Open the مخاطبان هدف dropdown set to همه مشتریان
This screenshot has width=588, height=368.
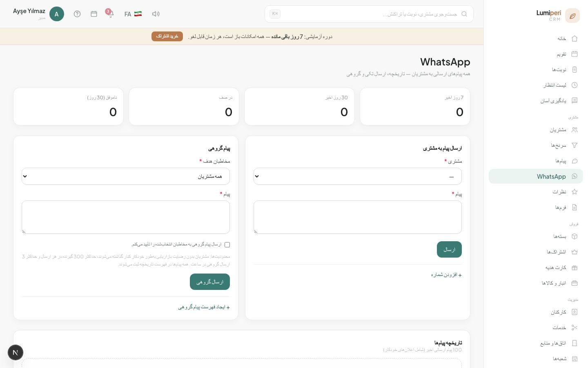pos(126,176)
